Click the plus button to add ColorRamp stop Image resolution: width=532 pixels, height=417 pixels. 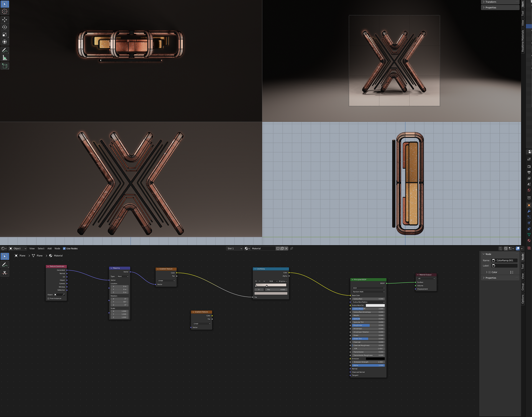click(x=256, y=281)
